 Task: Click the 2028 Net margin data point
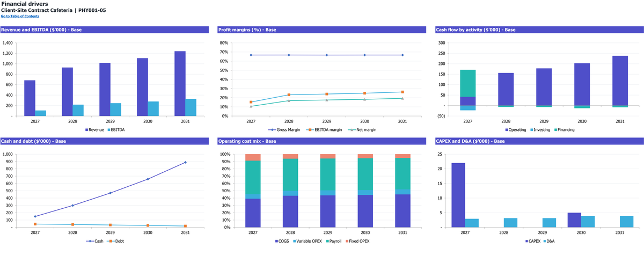[289, 100]
